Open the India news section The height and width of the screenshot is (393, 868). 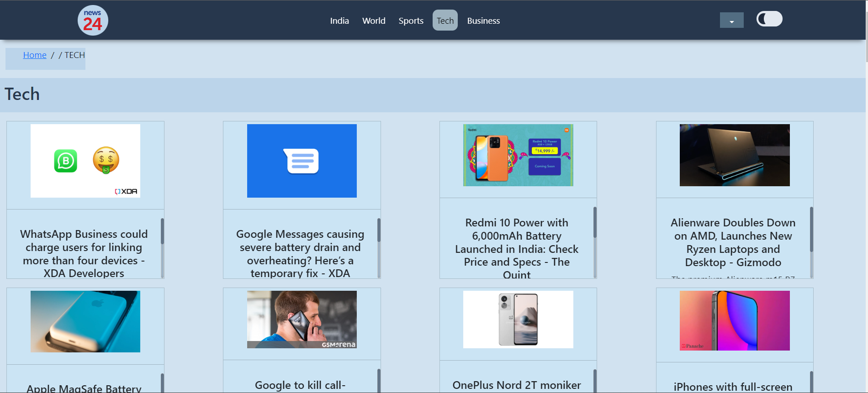(339, 21)
